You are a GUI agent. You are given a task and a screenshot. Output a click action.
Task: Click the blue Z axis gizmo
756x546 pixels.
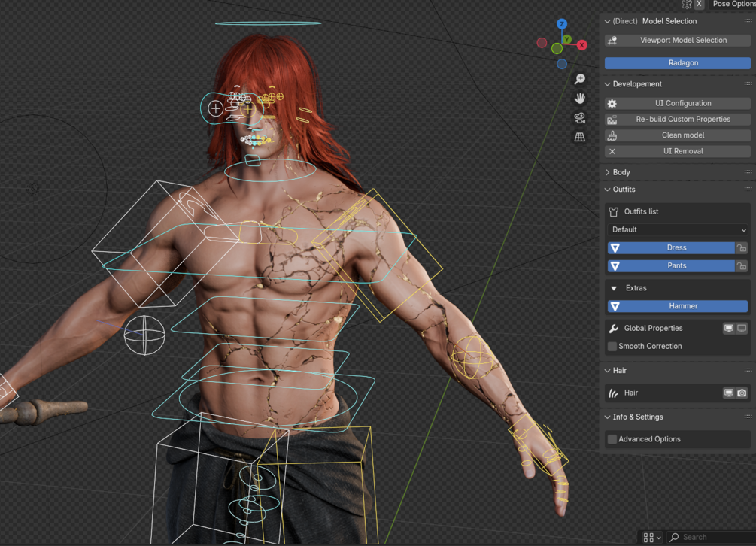click(x=562, y=23)
